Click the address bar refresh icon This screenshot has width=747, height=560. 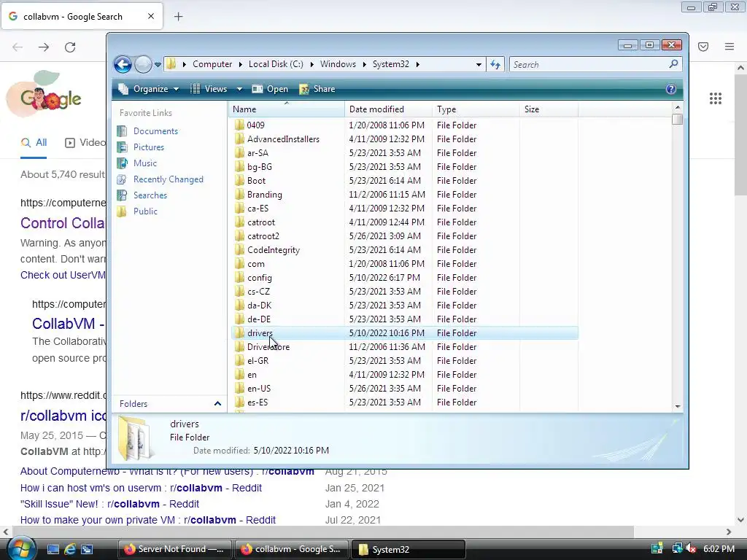coord(495,64)
